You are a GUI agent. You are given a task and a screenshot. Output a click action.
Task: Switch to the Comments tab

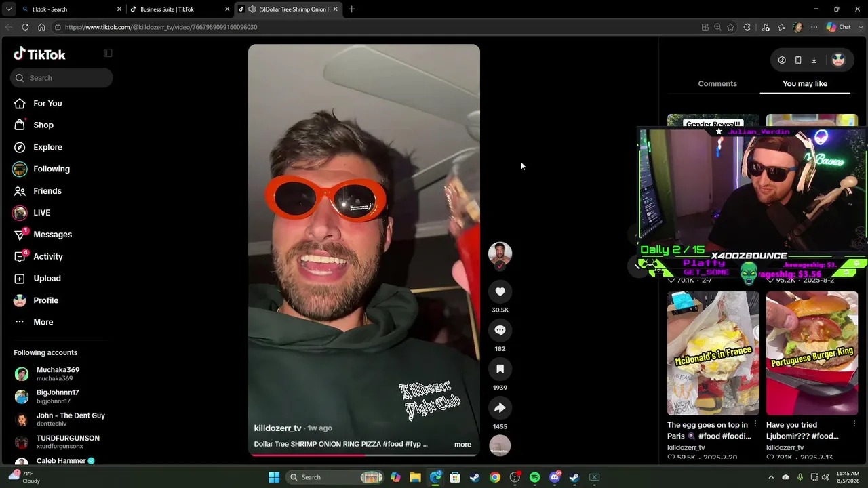[717, 83]
